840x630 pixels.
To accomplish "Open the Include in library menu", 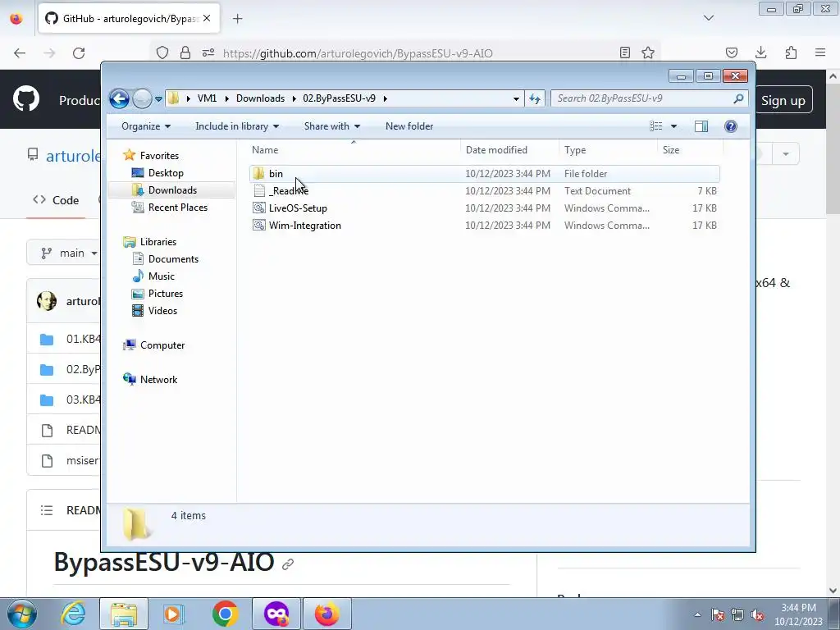I will tap(237, 126).
